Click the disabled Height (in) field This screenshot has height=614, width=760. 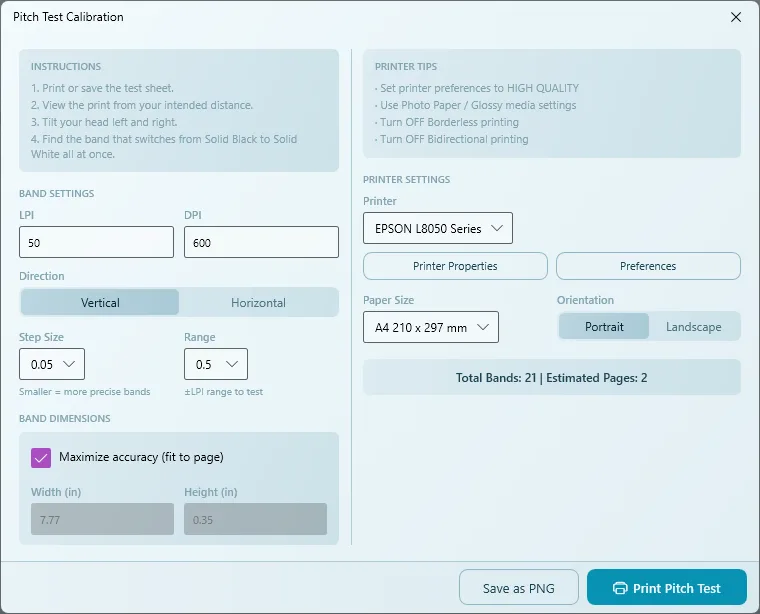click(x=255, y=519)
